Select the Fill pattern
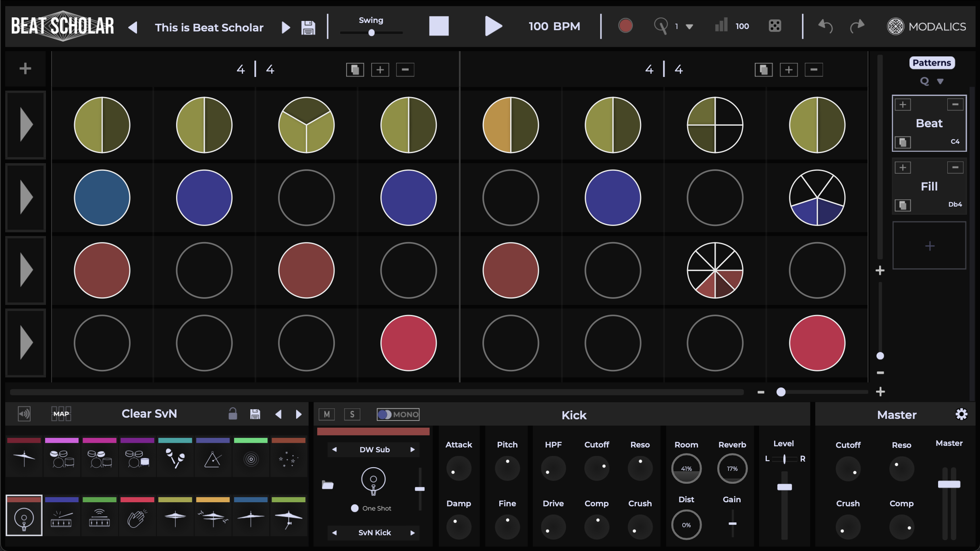The image size is (980, 551). pyautogui.click(x=929, y=186)
